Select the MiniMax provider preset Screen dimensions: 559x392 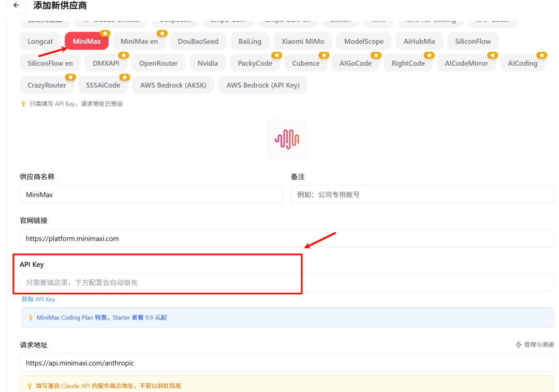(86, 41)
